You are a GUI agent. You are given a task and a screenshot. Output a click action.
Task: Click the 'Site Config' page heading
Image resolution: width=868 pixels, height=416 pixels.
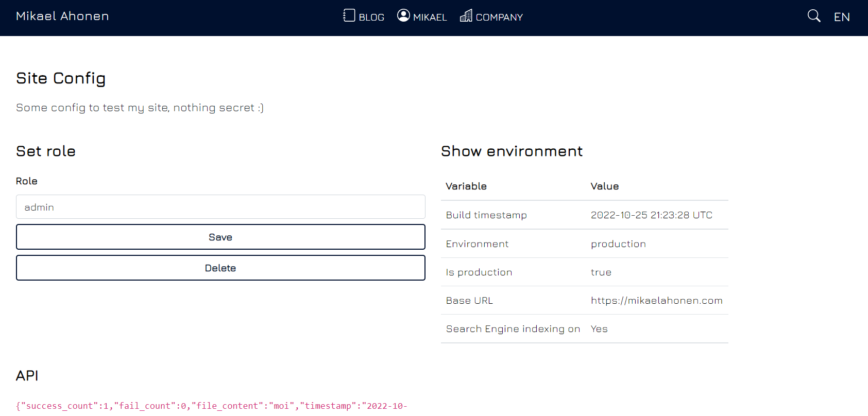click(x=61, y=78)
